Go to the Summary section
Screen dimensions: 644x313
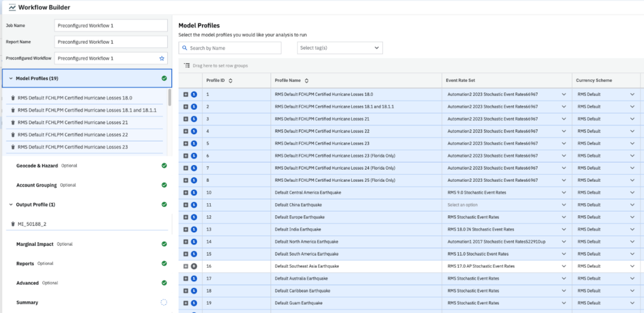[27, 302]
